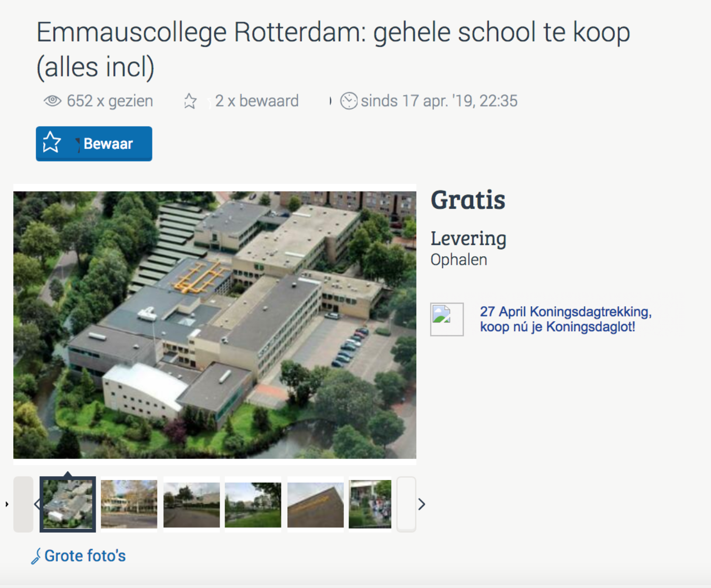Click the magnifier icon beside Grote foto's
This screenshot has width=711, height=588.
pyautogui.click(x=36, y=557)
